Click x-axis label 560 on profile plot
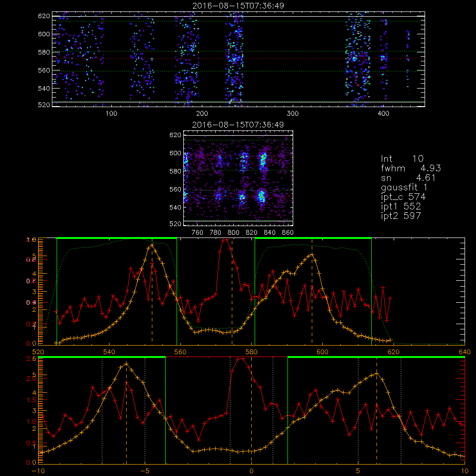Viewport: 476px width, 476px height. tap(180, 352)
